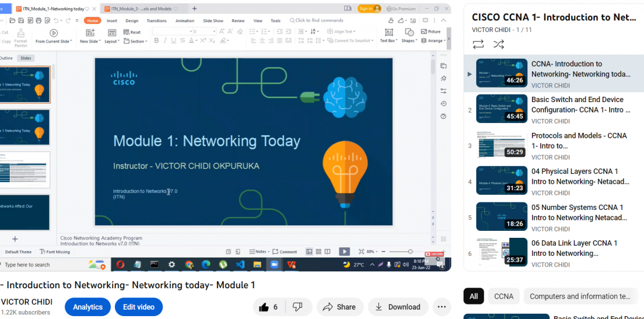
Task: Apply strikethrough formatting with S icon
Action: (182, 40)
